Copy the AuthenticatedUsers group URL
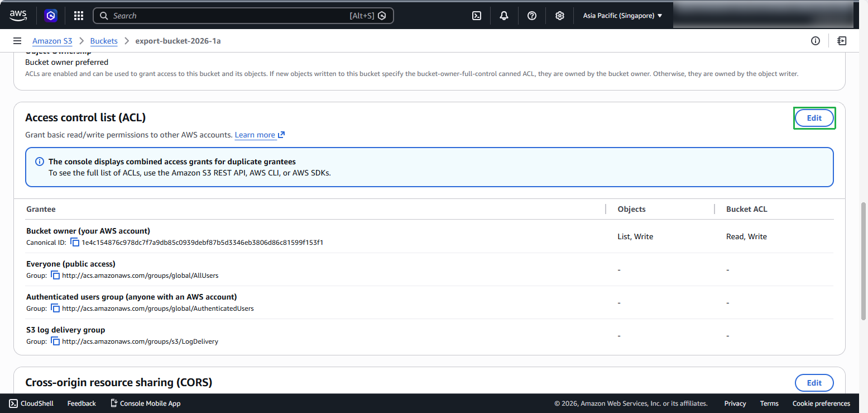Screen dimensions: 868x413 pos(55,308)
